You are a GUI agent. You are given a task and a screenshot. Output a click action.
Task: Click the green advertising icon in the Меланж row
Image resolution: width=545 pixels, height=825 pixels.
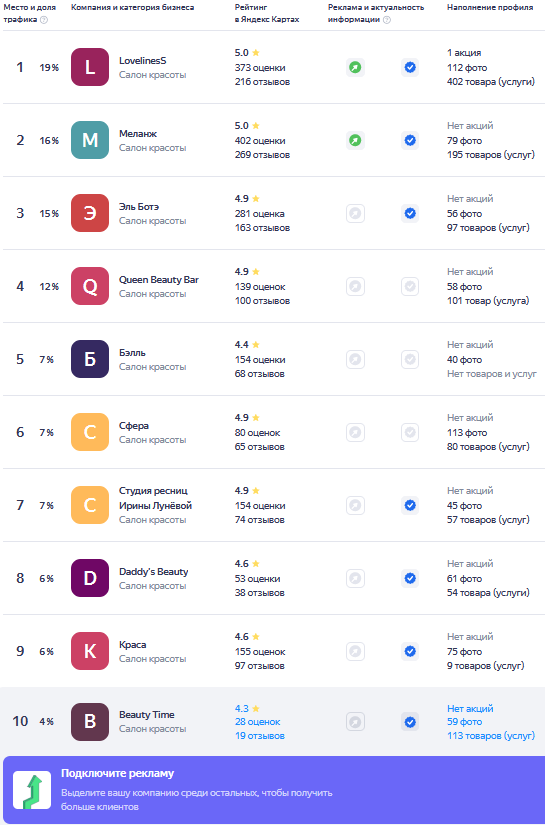(355, 140)
